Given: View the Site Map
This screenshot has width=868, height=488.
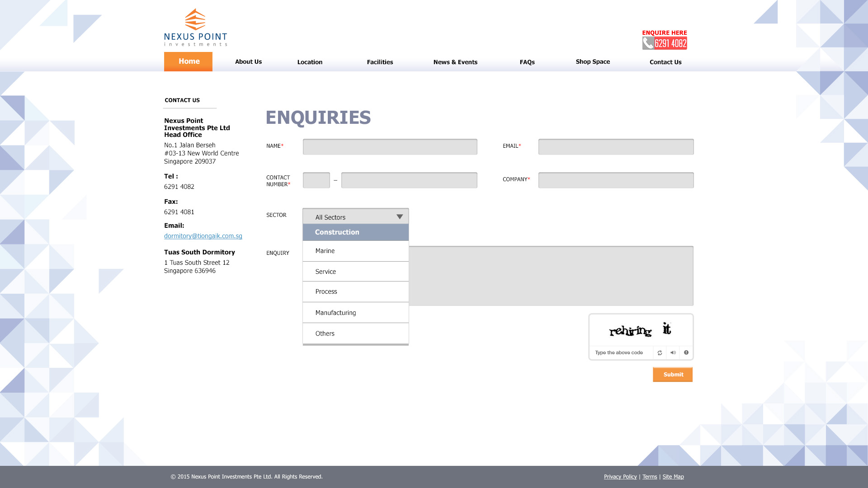Looking at the screenshot, I should pos(673,476).
